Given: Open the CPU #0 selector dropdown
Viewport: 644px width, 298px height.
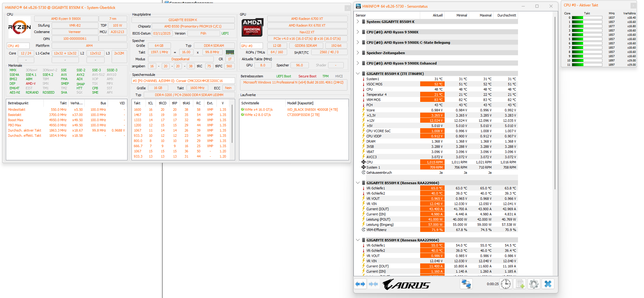Looking at the screenshot, I should click(x=18, y=46).
